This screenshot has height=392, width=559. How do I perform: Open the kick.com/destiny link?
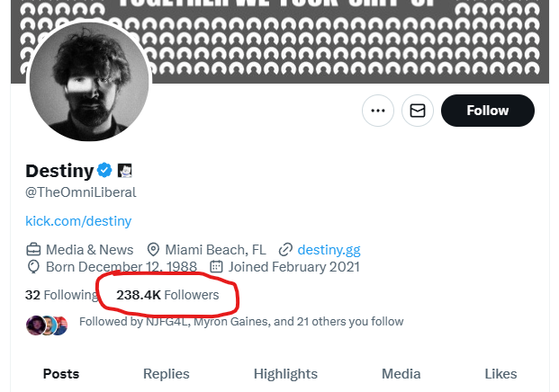click(78, 221)
